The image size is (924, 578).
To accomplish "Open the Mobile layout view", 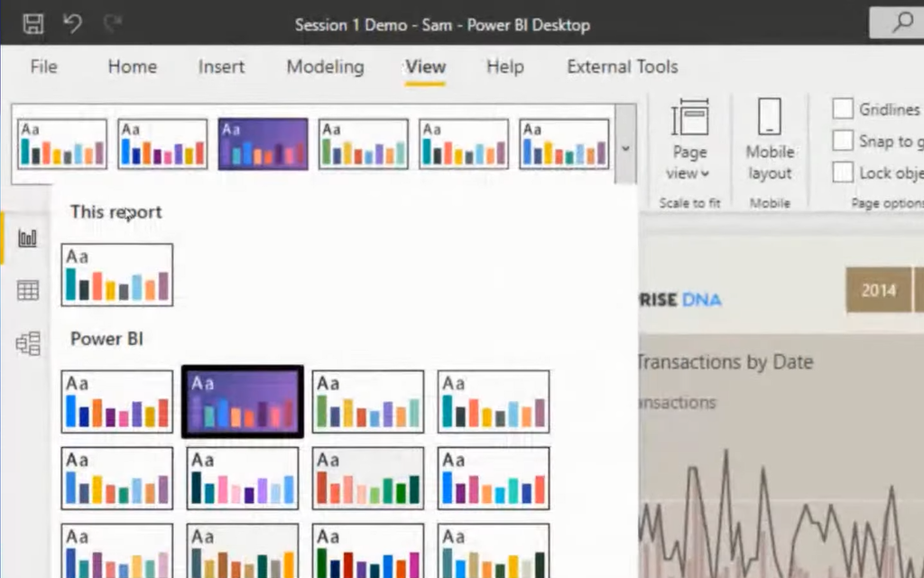I will (770, 139).
